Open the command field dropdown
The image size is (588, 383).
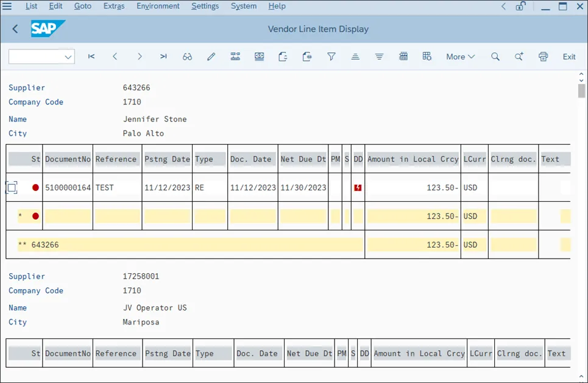tap(68, 57)
